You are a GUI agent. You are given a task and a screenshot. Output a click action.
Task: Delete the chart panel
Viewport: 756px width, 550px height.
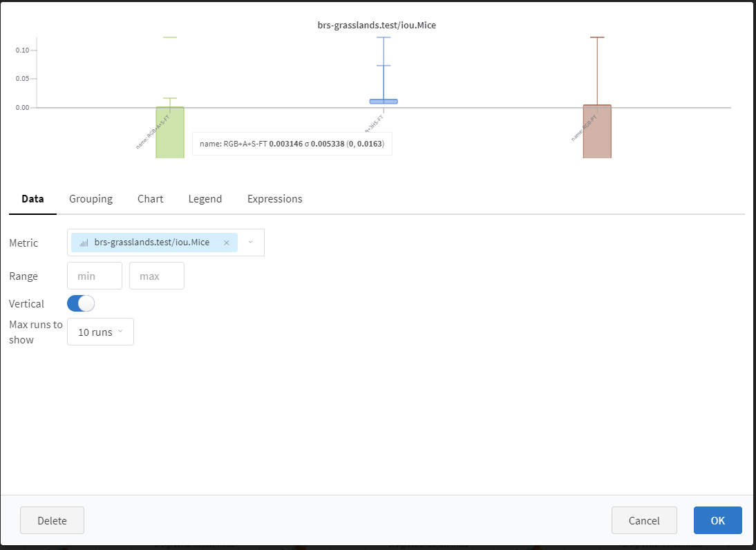click(52, 520)
